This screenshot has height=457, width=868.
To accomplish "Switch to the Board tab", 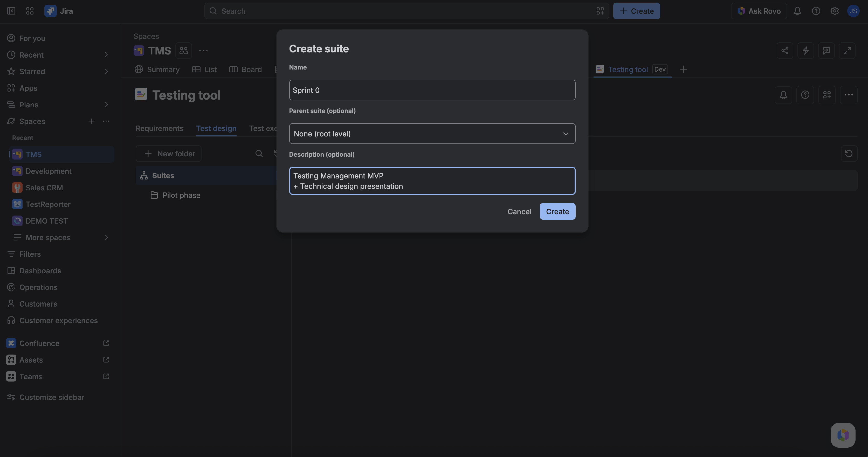I will [245, 69].
